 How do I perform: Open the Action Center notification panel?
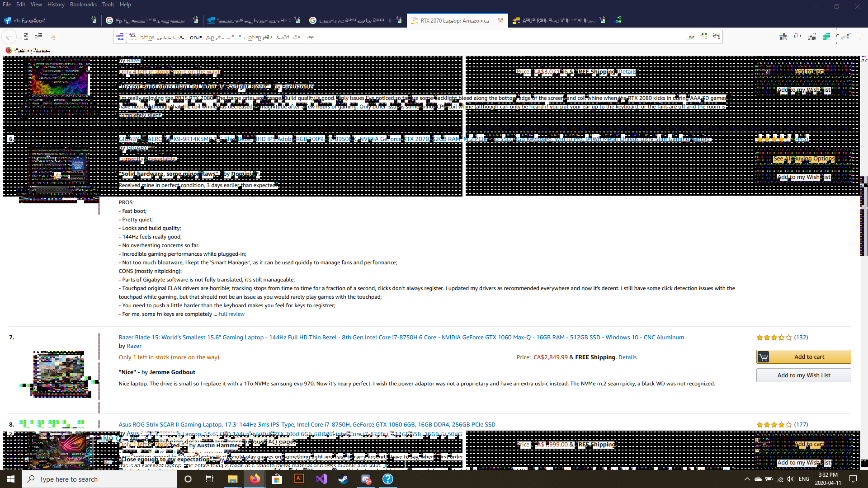[854, 479]
